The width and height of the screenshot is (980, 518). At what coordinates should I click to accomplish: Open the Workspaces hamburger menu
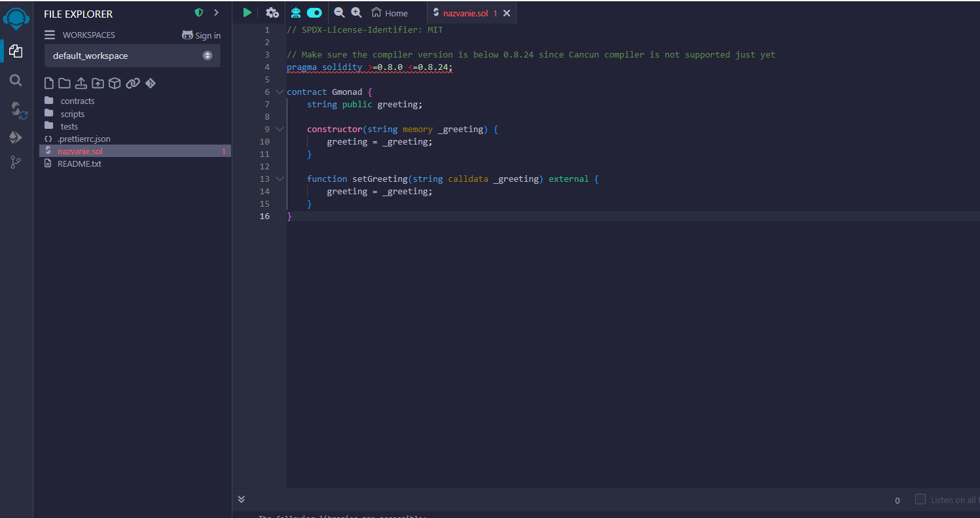click(x=50, y=35)
